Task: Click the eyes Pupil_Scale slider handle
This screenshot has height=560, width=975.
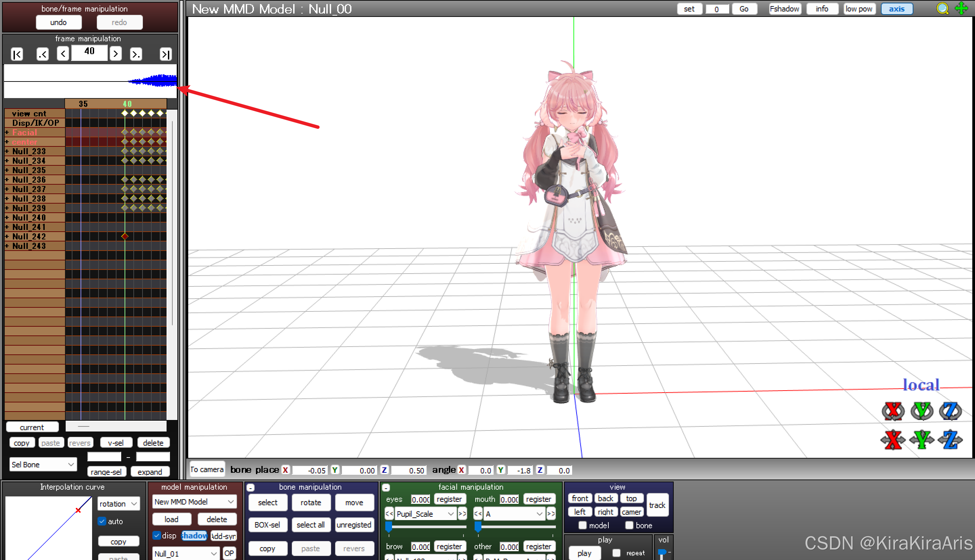Action: point(389,526)
